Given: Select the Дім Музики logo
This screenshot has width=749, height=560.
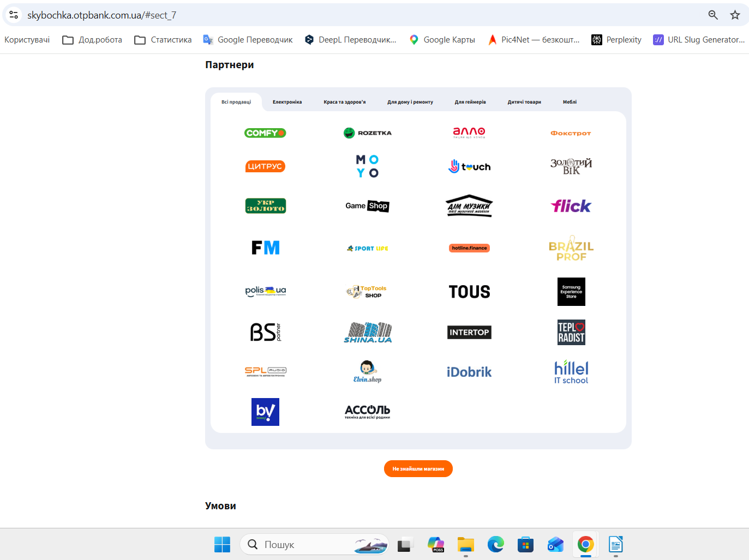Looking at the screenshot, I should point(469,206).
